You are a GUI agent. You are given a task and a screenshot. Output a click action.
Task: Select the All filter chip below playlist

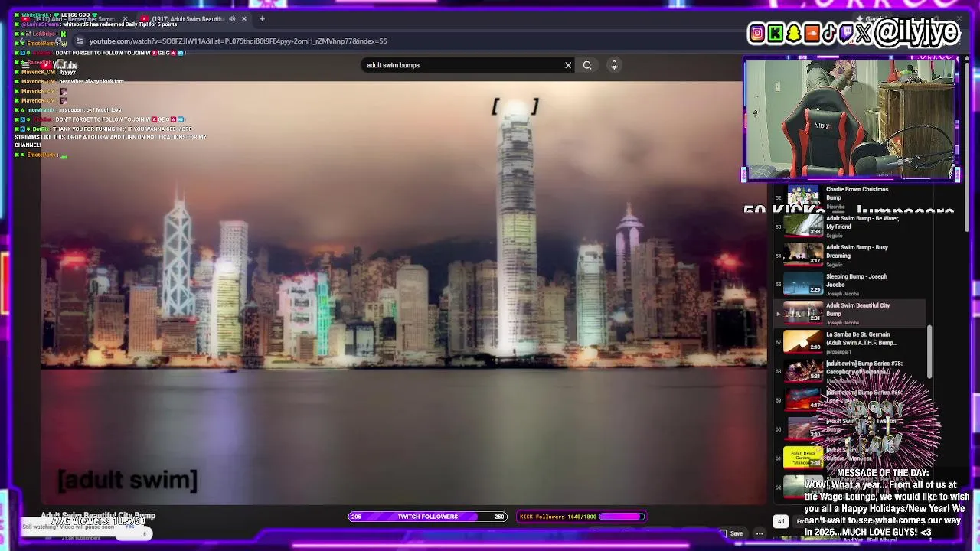(x=780, y=522)
